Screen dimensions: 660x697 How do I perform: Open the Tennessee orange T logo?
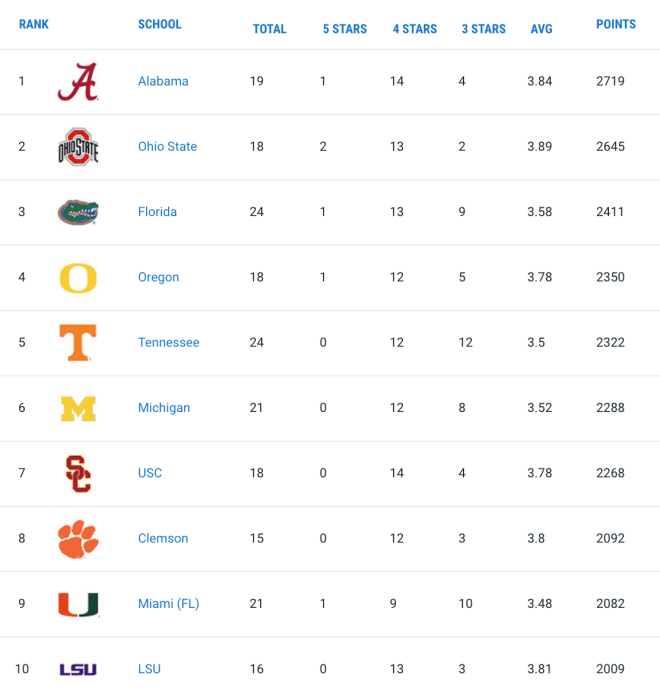78,342
